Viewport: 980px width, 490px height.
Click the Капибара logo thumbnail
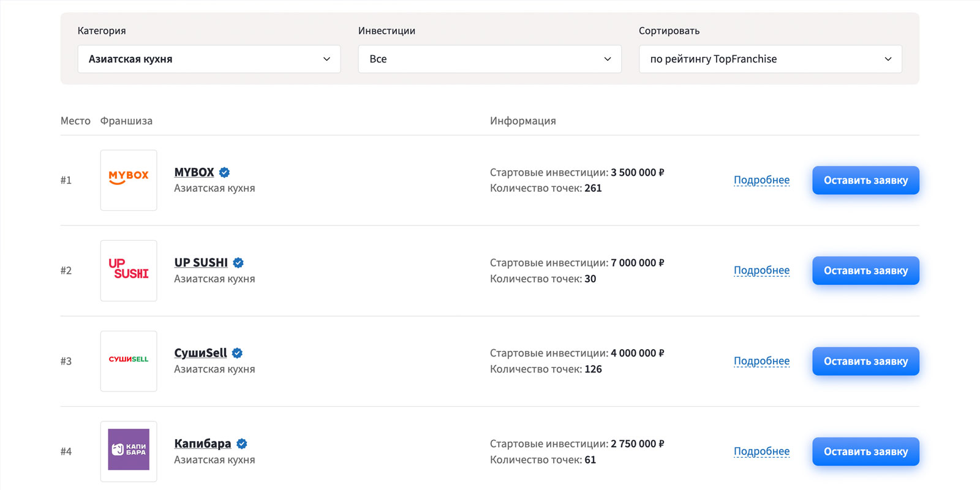[x=129, y=451]
